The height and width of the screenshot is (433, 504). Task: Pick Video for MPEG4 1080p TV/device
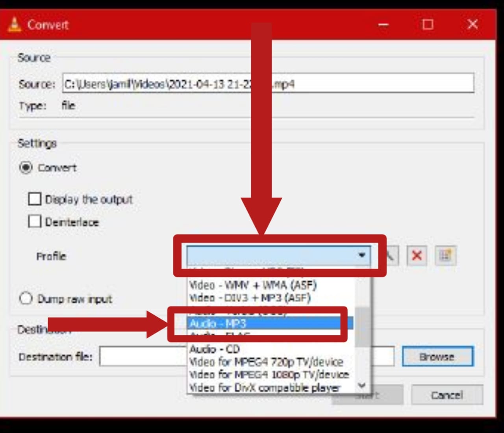coord(271,374)
